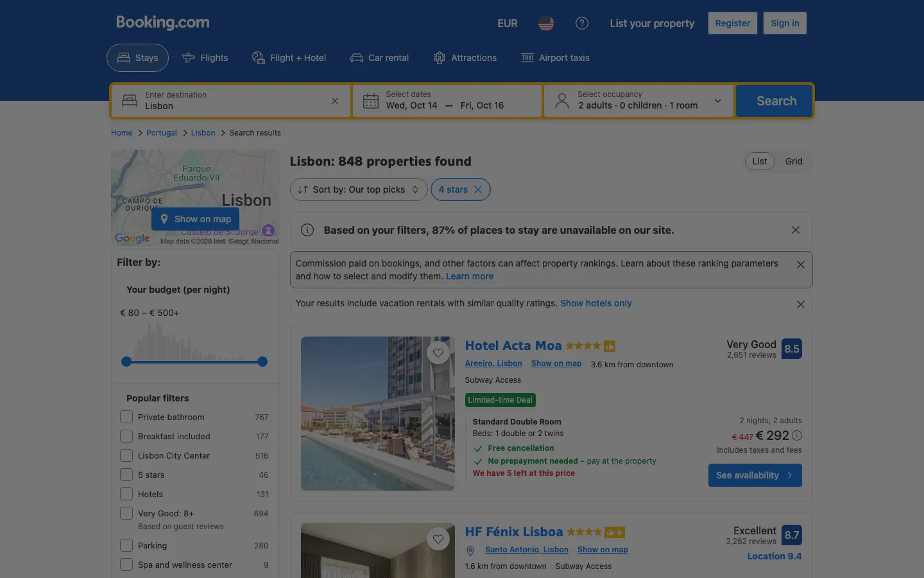Click Show on map for HF Fénix Lisboa
The width and height of the screenshot is (924, 578).
coord(603,550)
